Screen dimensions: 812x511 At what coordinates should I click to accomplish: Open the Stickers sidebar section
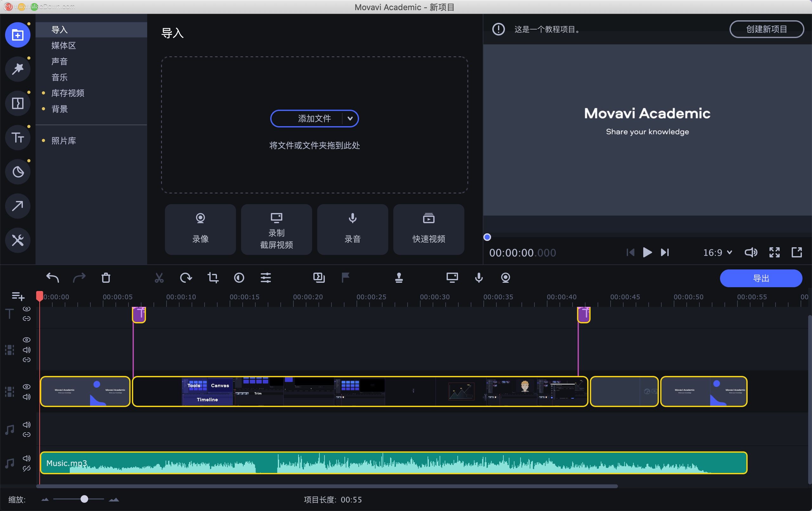point(17,172)
